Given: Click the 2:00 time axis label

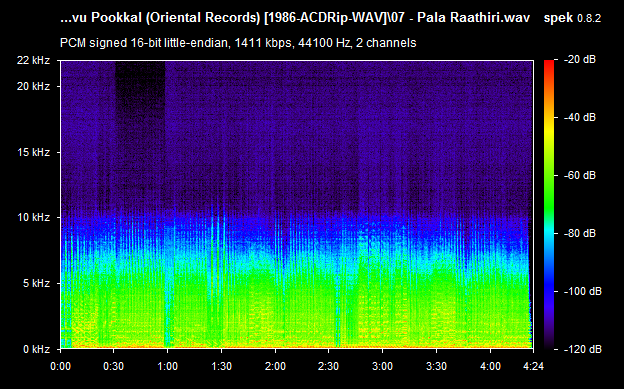Looking at the screenshot, I should [275, 366].
